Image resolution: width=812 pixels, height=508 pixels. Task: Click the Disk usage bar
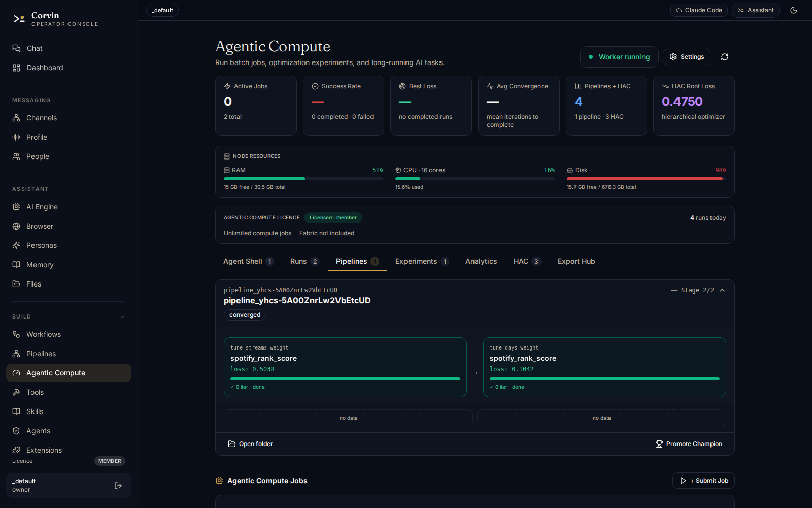click(647, 179)
